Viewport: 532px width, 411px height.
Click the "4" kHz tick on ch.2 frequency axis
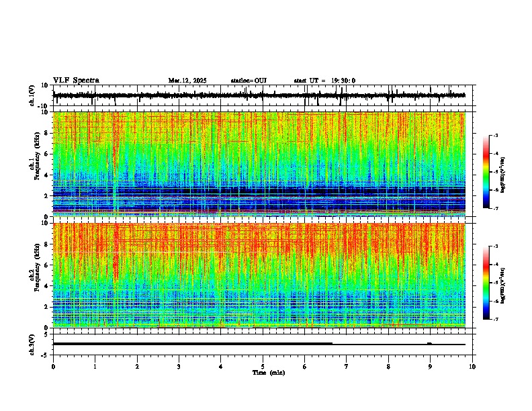[x=46, y=286]
